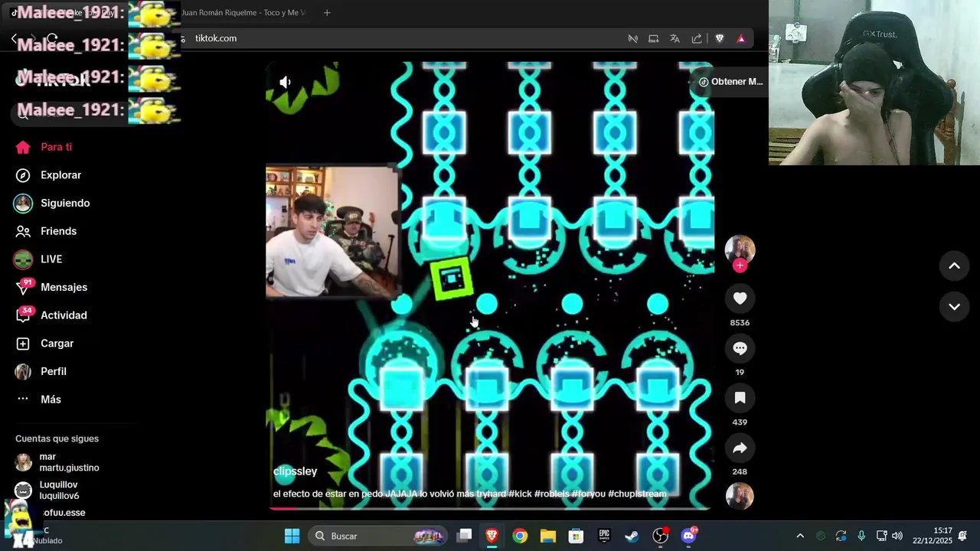Open Brave browser from taskbar
The image size is (980, 551).
pyautogui.click(x=492, y=536)
